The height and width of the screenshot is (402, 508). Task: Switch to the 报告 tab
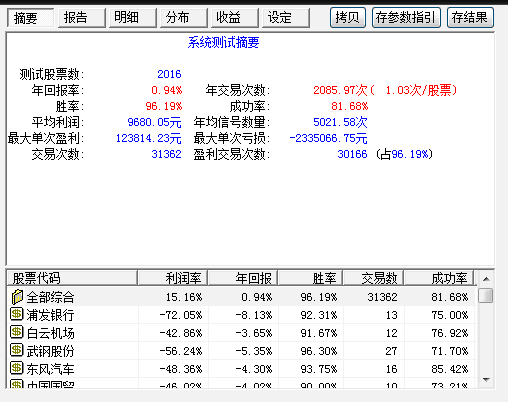coord(82,18)
